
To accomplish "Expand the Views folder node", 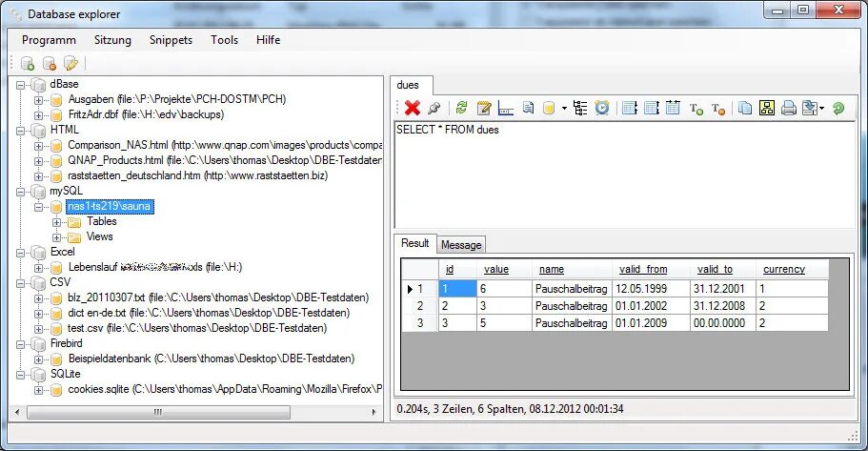I will click(x=56, y=237).
